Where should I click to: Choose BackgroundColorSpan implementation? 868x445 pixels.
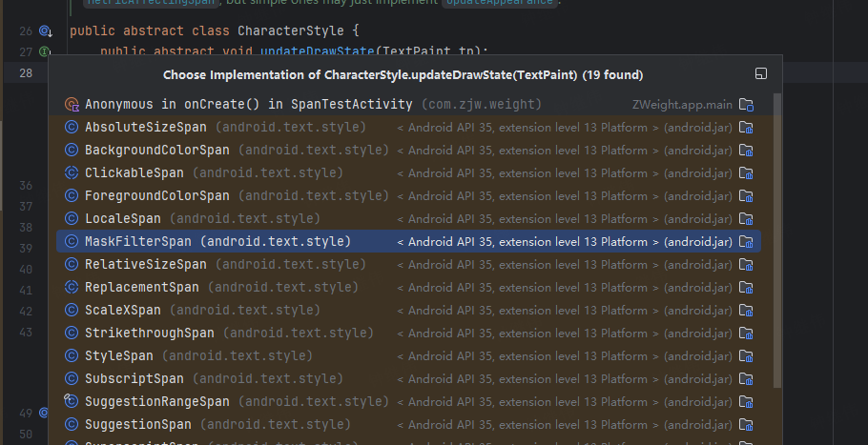pyautogui.click(x=408, y=150)
